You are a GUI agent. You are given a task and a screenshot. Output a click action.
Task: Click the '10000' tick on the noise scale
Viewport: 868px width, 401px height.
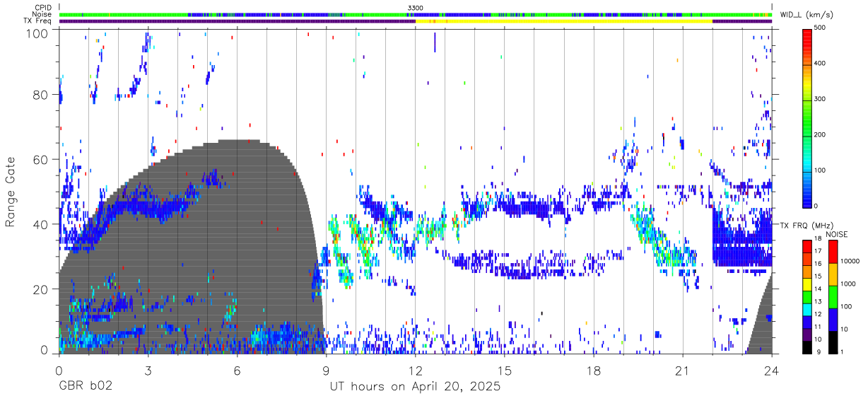click(850, 262)
